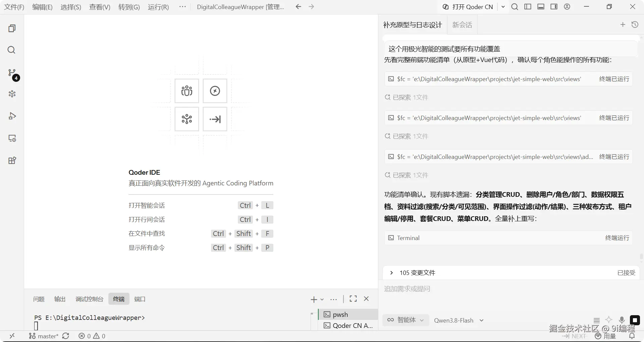Switch to the 端口 panel tab

pyautogui.click(x=140, y=299)
